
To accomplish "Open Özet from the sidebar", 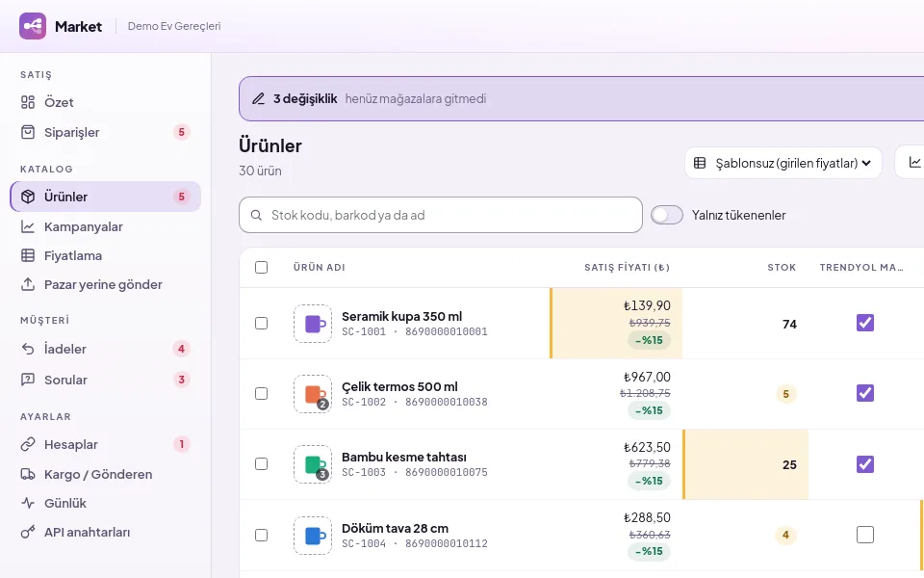I will coord(105,102).
